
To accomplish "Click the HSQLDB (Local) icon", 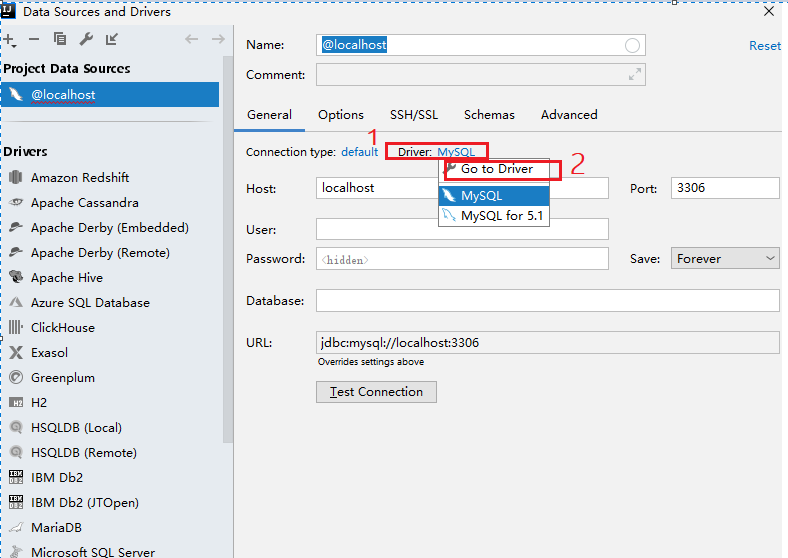I will pyautogui.click(x=16, y=427).
